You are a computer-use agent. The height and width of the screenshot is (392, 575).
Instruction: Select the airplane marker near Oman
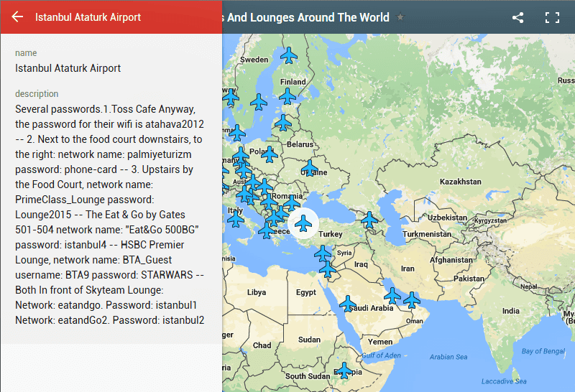coord(412,299)
